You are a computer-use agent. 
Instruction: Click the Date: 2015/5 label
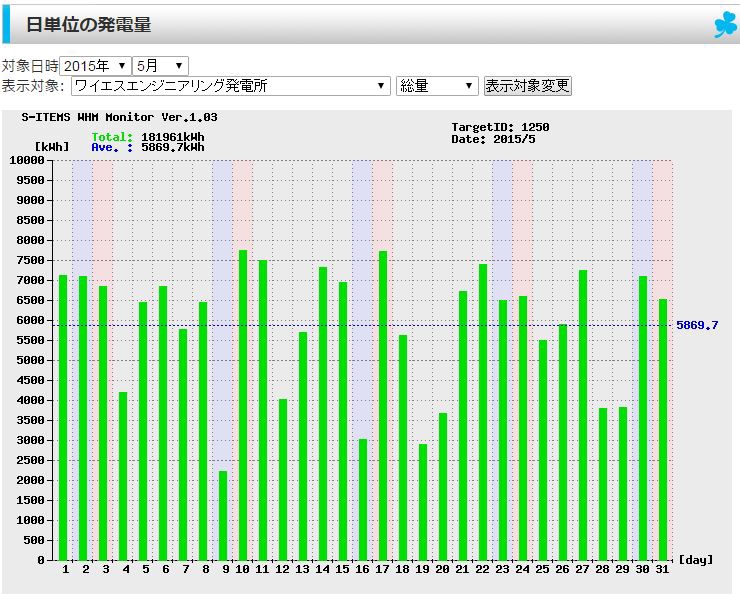(x=493, y=139)
